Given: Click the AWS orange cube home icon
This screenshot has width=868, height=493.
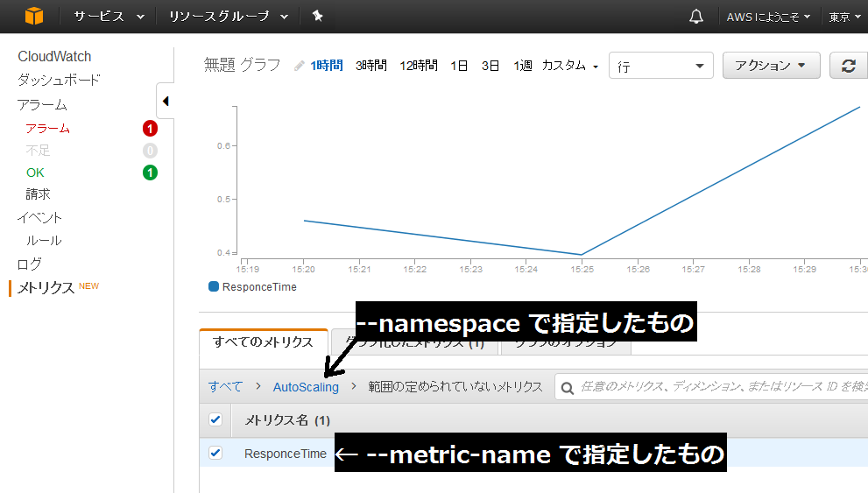Looking at the screenshot, I should point(34,16).
